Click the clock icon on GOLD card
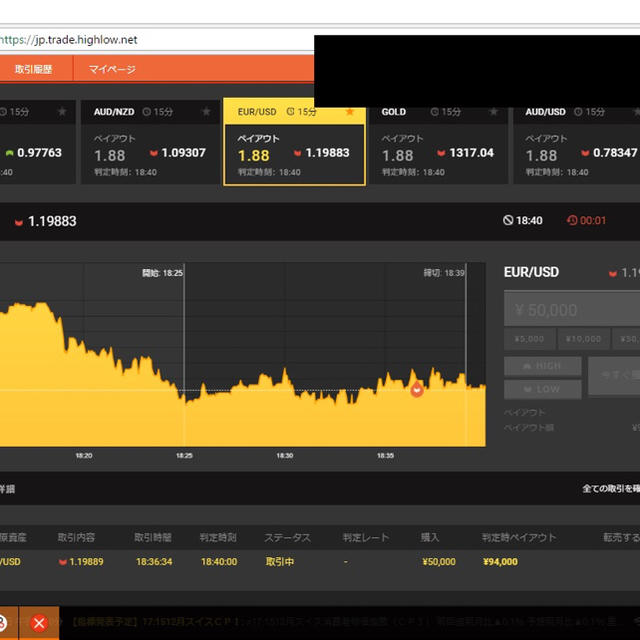 435,112
